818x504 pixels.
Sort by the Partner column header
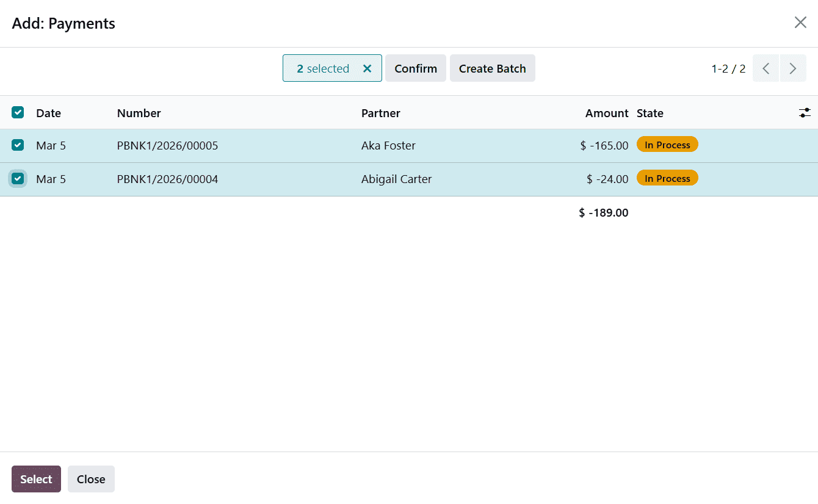click(x=380, y=113)
